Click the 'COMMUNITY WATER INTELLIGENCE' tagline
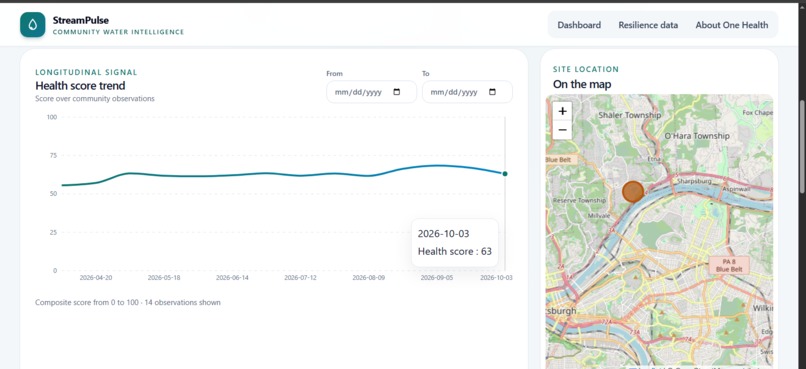 [x=118, y=32]
